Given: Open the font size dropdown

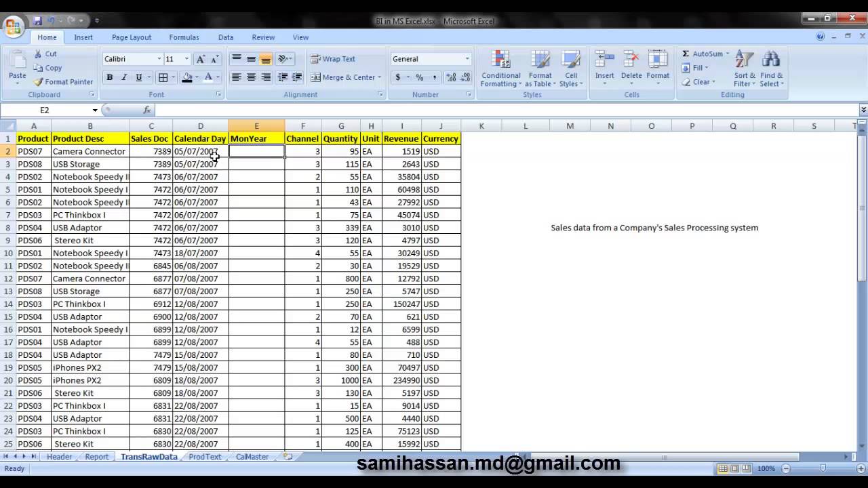Looking at the screenshot, I should [186, 59].
